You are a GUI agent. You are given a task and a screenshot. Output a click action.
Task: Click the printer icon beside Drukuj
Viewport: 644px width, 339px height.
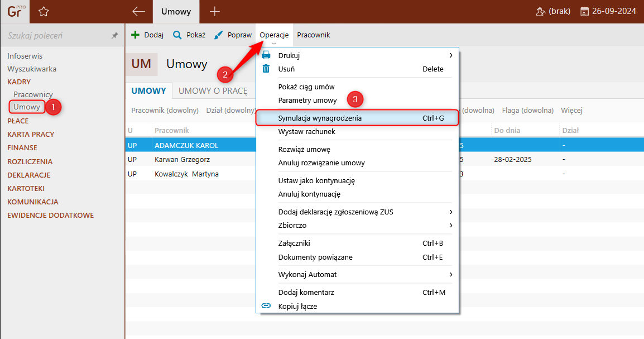click(266, 55)
